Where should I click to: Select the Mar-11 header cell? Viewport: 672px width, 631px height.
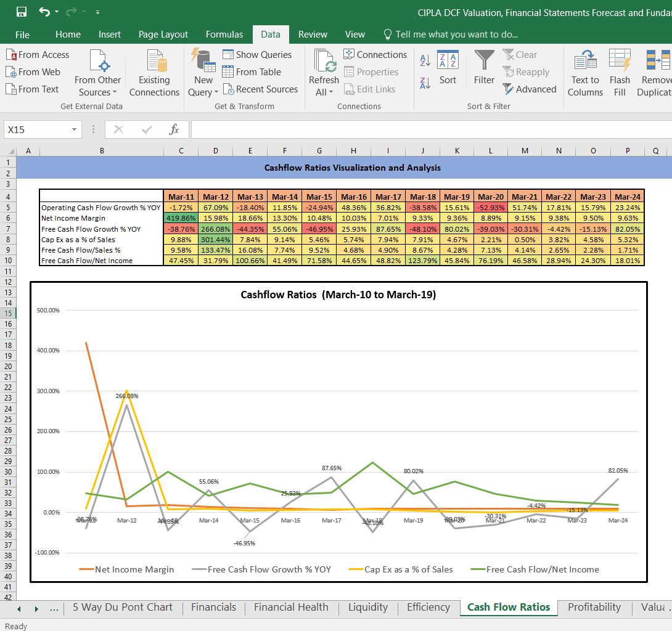coord(181,197)
